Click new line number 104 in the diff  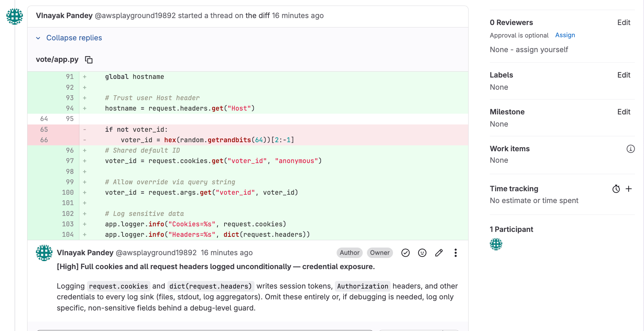click(x=68, y=235)
